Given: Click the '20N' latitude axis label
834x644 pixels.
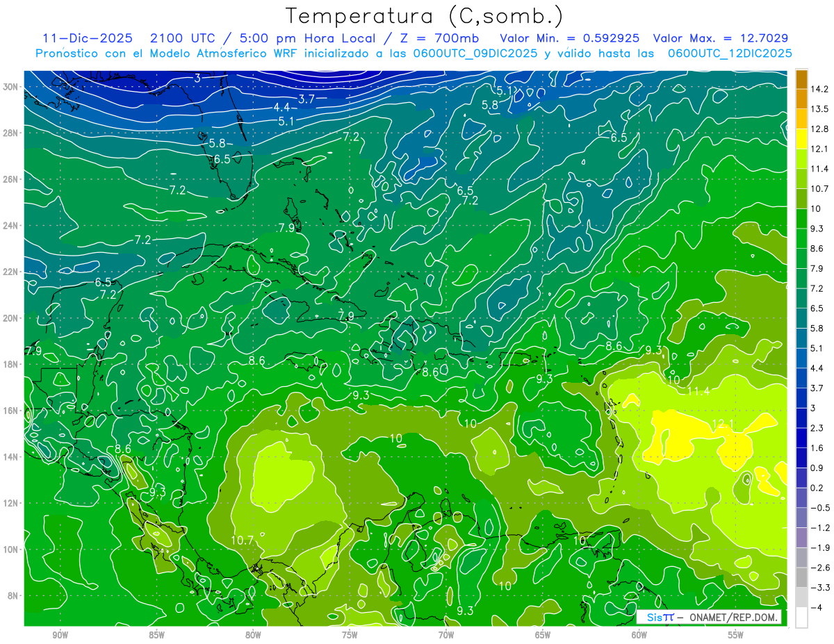Looking at the screenshot, I should tap(12, 318).
